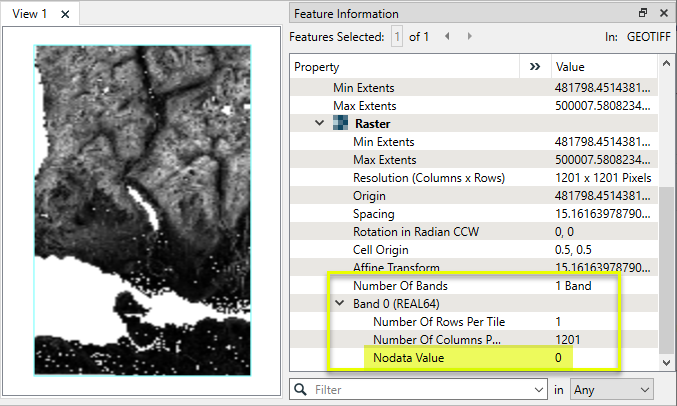This screenshot has width=677, height=406.
Task: Collapse the Raster tree node
Action: pos(319,124)
